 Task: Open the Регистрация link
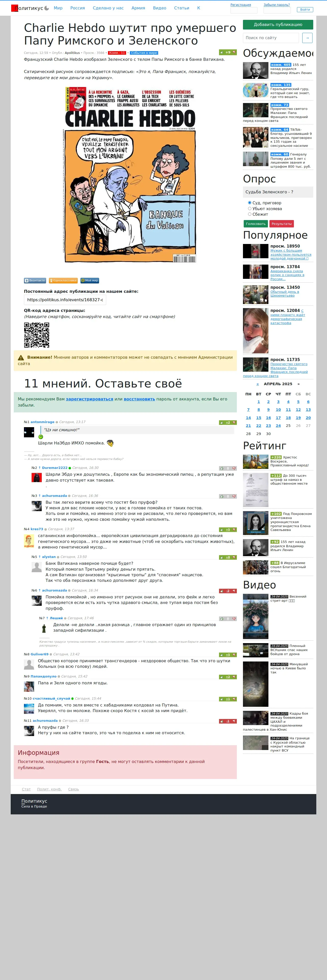241,5
